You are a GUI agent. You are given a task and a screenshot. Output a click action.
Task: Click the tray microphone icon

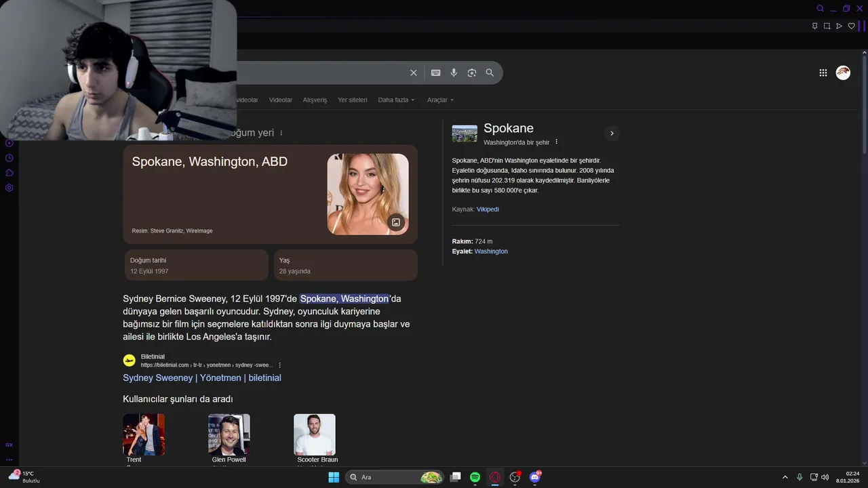[800, 477]
